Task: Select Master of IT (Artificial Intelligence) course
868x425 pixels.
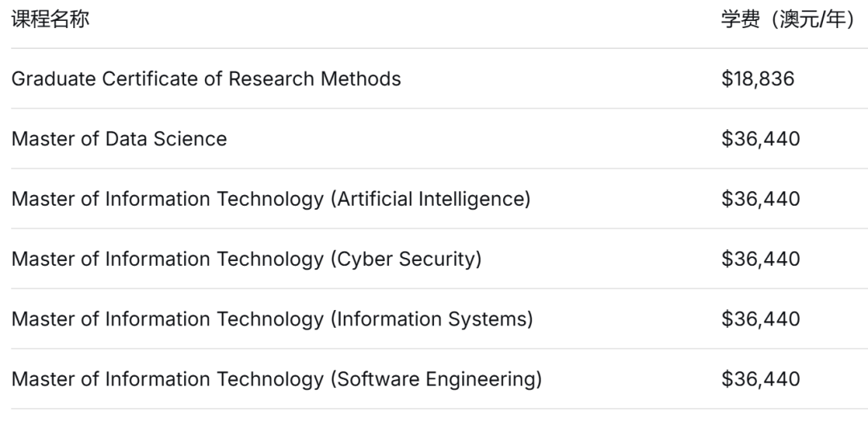Action: coord(270,199)
